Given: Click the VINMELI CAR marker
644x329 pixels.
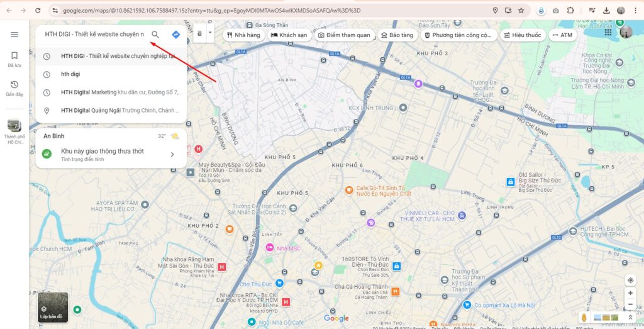Looking at the screenshot, I should click(x=462, y=215).
